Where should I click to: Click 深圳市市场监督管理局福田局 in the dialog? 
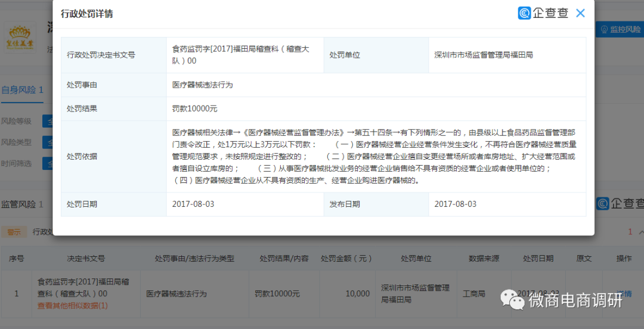[x=483, y=55]
